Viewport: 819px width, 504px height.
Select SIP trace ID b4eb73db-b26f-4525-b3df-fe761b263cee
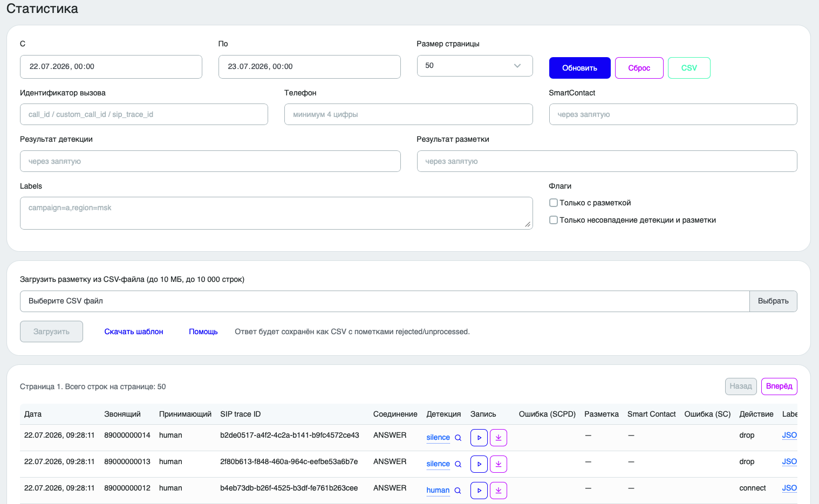click(289, 488)
